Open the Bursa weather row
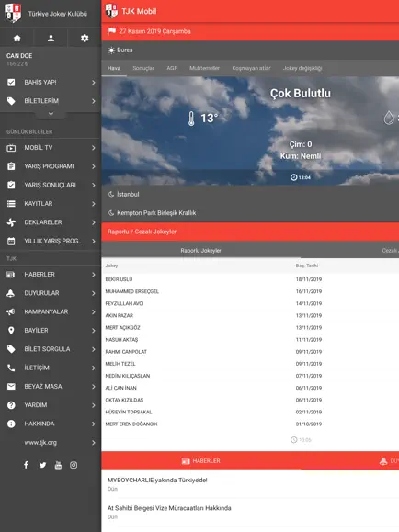This screenshot has height=532, width=399. [x=250, y=51]
